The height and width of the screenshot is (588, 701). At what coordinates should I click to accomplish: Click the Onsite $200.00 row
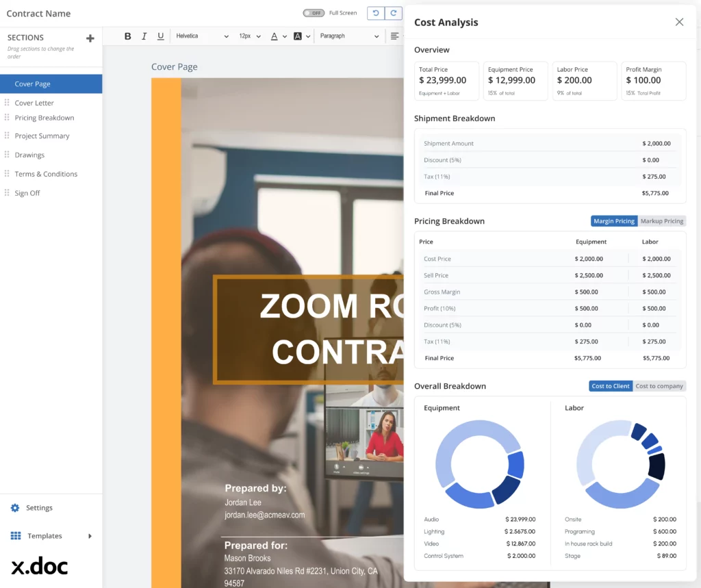tap(620, 519)
